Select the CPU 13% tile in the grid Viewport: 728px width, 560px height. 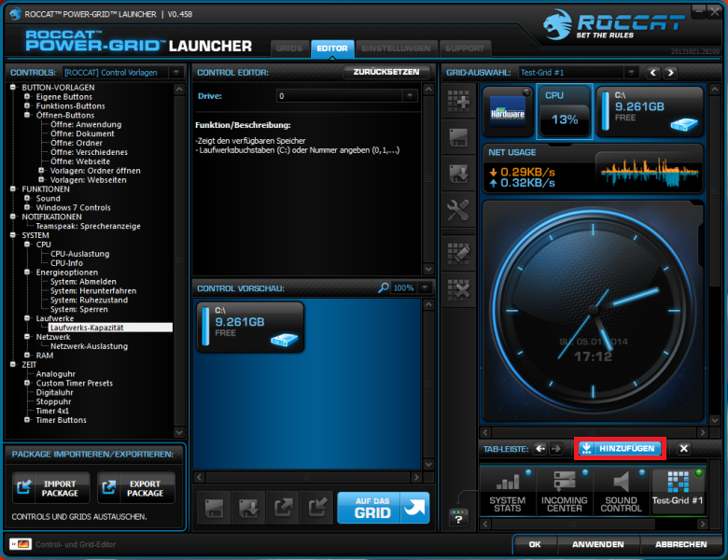(565, 111)
